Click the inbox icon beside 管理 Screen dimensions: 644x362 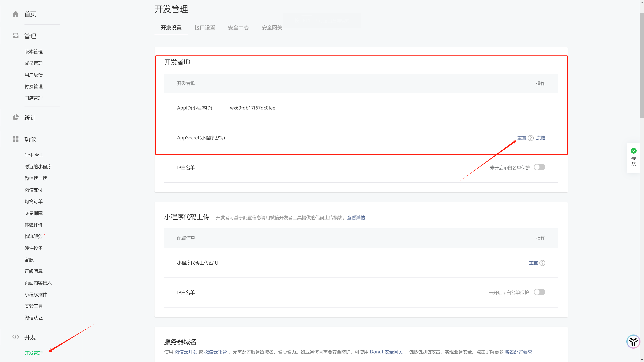pyautogui.click(x=15, y=36)
